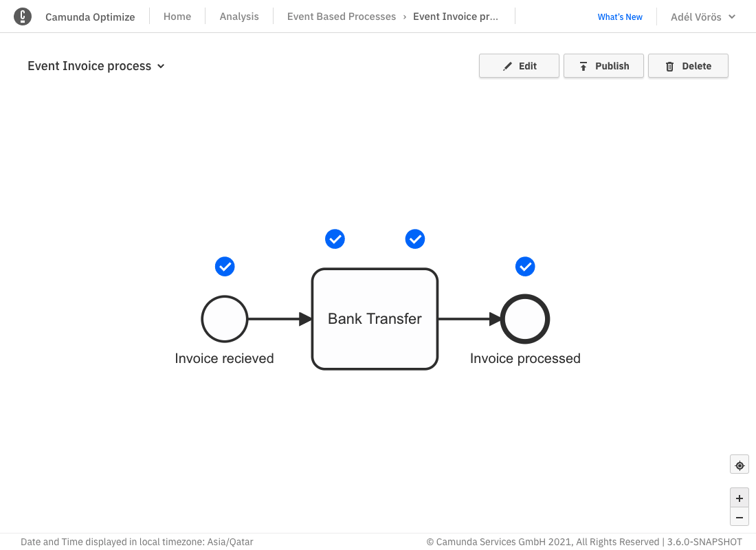This screenshot has height=550, width=756.
Task: Click the mapped checkmark above Invoice recieved
Action: pyautogui.click(x=225, y=267)
